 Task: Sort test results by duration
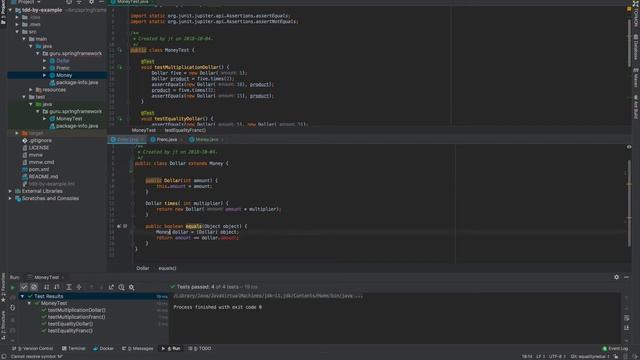point(57,287)
